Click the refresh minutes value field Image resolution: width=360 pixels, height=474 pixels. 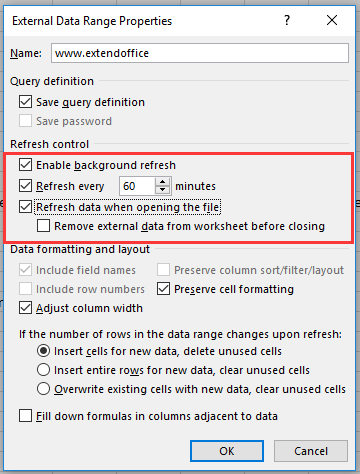click(137, 186)
